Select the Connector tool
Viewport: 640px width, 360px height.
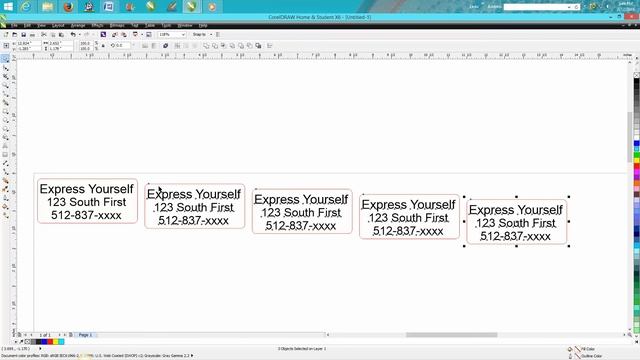pyautogui.click(x=5, y=172)
